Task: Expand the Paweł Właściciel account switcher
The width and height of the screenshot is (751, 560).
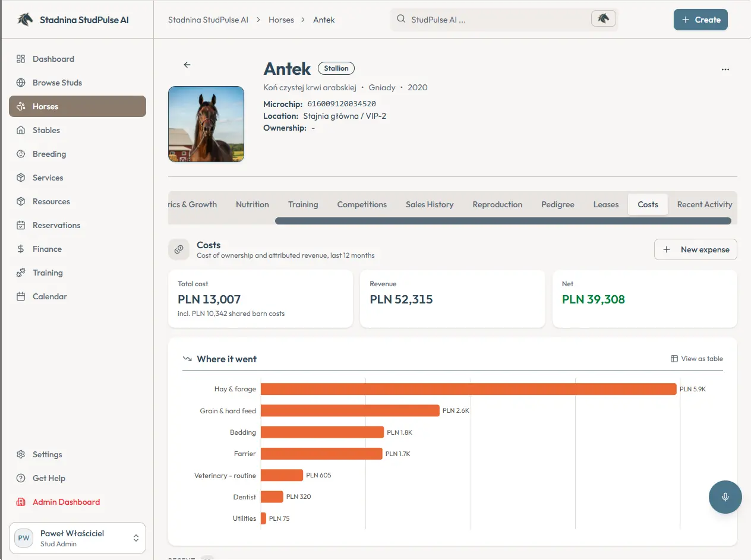Action: (77, 538)
